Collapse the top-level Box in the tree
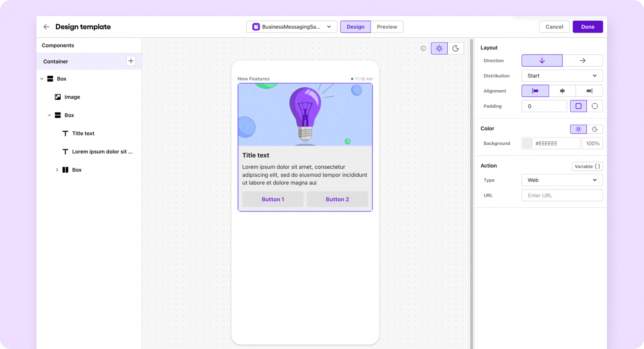The width and height of the screenshot is (644, 349). [42, 79]
